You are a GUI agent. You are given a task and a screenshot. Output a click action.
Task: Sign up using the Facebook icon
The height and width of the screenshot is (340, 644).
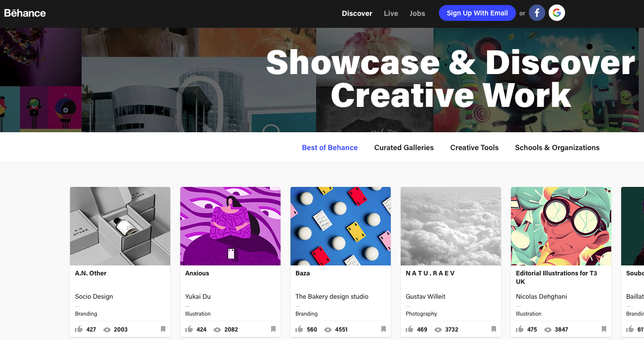point(537,13)
